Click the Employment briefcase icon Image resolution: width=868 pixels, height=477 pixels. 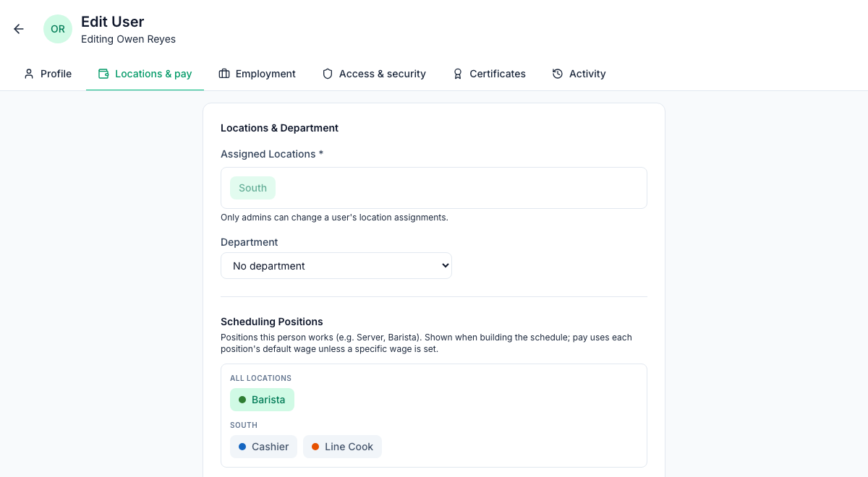224,74
